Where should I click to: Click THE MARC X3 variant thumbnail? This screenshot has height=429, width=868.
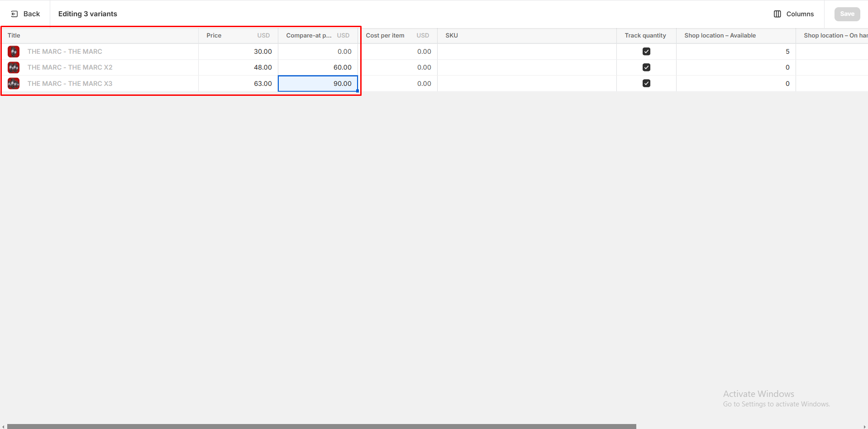click(14, 84)
